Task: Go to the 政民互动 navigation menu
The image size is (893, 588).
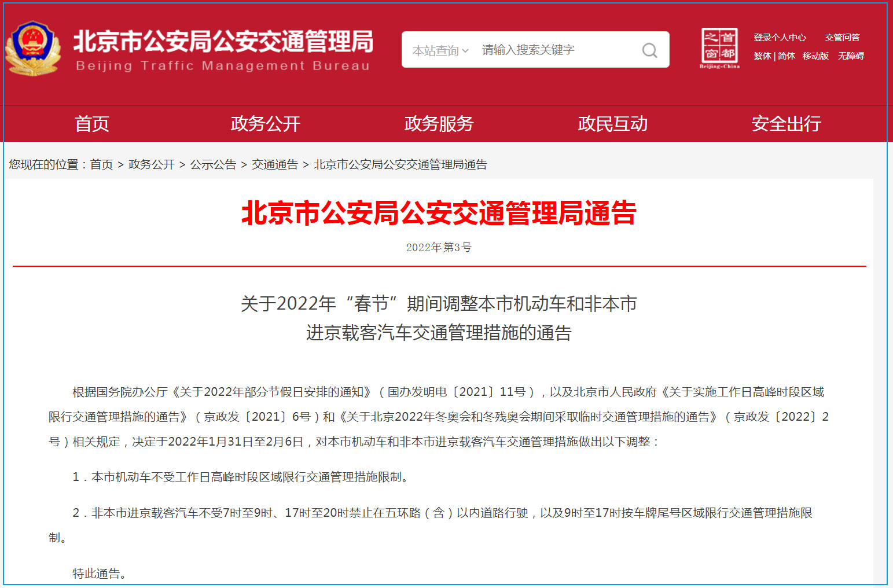Action: (x=612, y=123)
